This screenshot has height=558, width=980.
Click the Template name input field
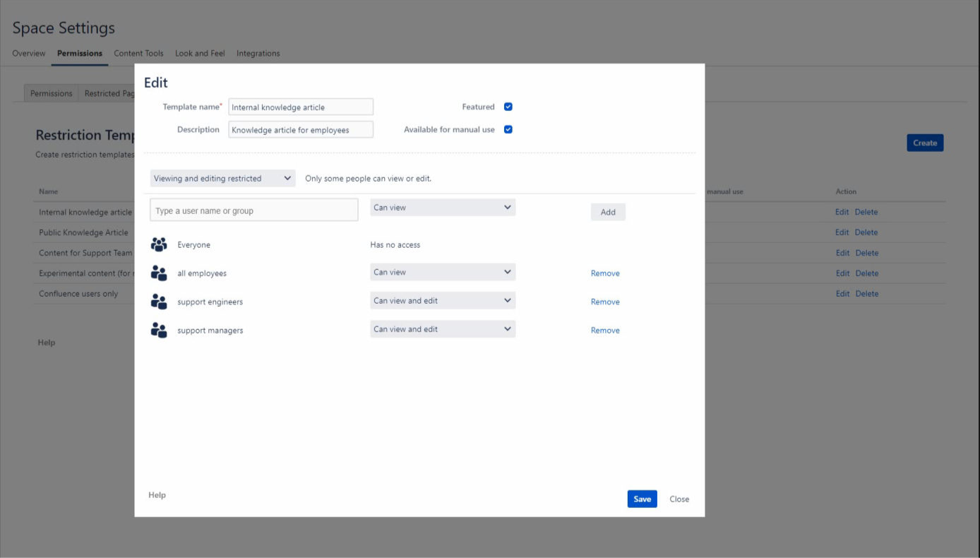coord(300,106)
